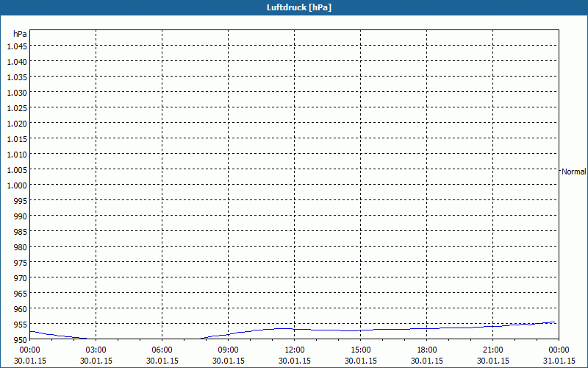Click the 980 pressure axis label
Image resolution: width=588 pixels, height=368 pixels.
click(21, 247)
